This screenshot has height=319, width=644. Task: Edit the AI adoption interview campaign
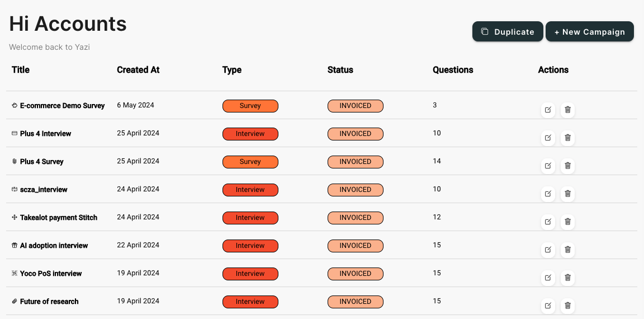pos(548,250)
